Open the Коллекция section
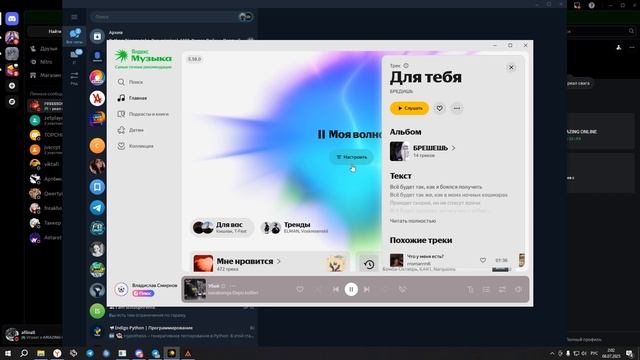 [x=136, y=146]
